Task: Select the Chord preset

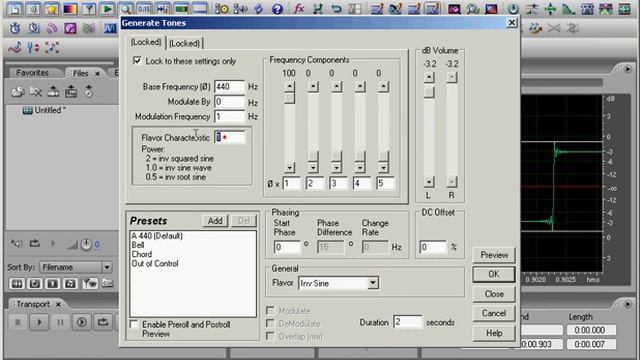Action: [x=141, y=254]
